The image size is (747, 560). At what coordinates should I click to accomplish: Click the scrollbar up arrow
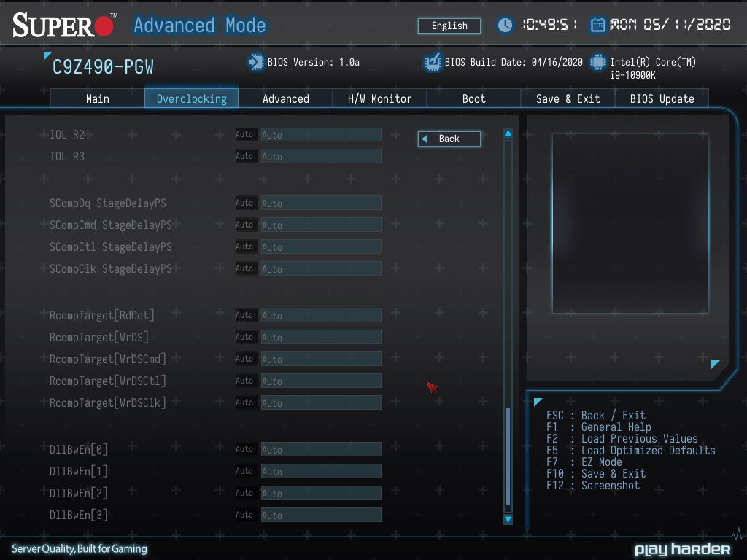(508, 134)
